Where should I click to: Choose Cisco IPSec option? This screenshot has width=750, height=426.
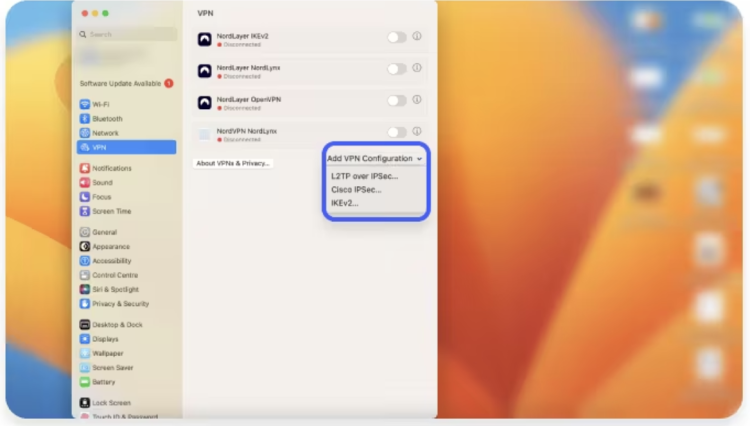(x=356, y=189)
